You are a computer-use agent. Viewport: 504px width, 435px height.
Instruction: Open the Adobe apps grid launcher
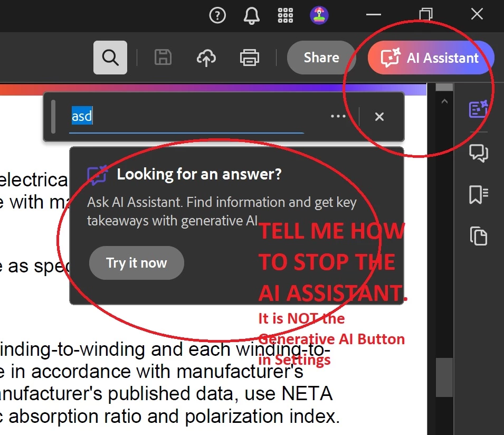click(x=285, y=15)
